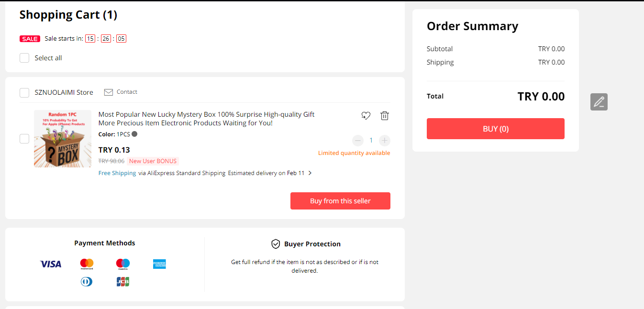Tick the SZNUOLAIMI Store checkbox

pos(24,92)
